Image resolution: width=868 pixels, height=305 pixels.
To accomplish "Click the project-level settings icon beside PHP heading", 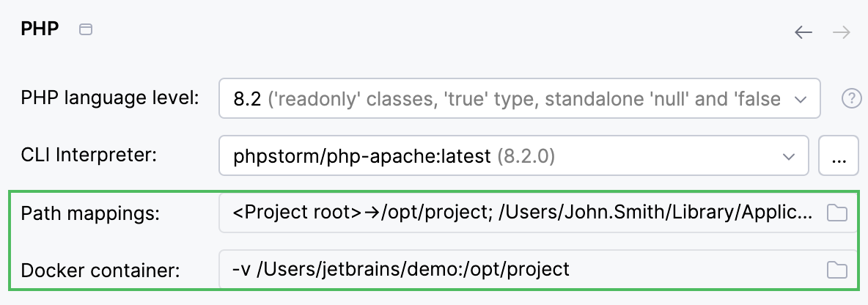I will [86, 30].
